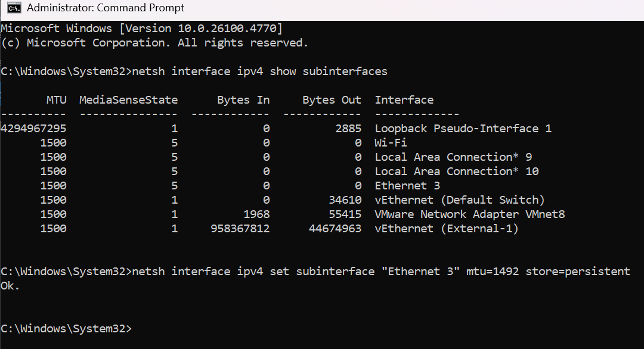Click the Bytes In column header
The width and height of the screenshot is (644, 349).
(x=243, y=100)
